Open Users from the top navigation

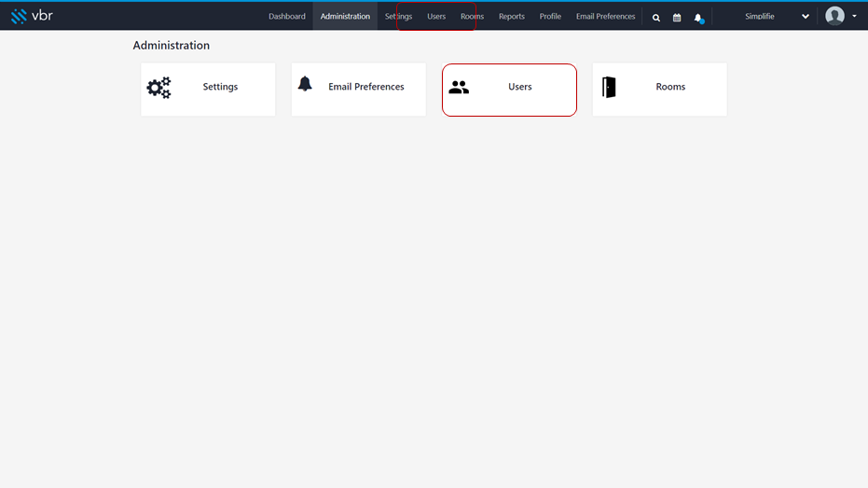(x=436, y=17)
